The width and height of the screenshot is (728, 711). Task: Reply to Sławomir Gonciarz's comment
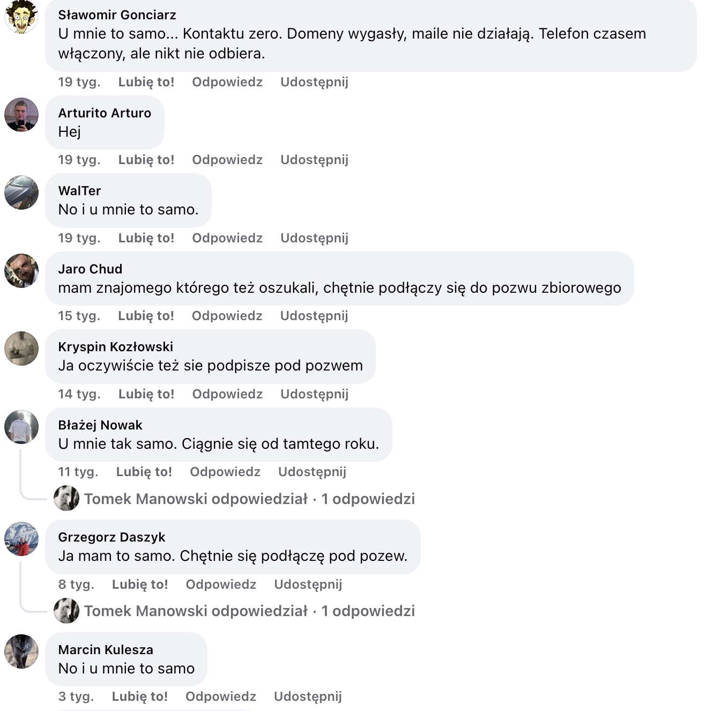(227, 82)
